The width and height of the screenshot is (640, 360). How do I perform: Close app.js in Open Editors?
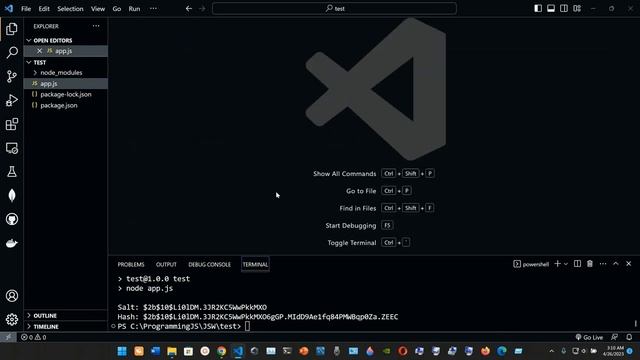pyautogui.click(x=39, y=51)
